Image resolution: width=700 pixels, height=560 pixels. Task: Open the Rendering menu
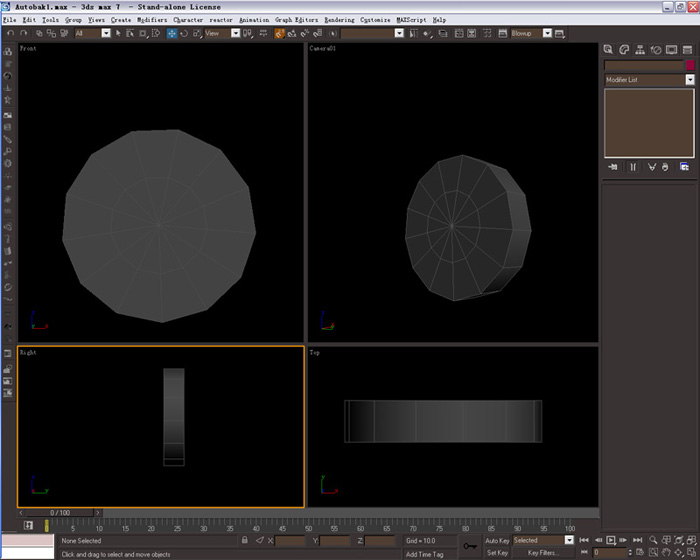pyautogui.click(x=339, y=20)
